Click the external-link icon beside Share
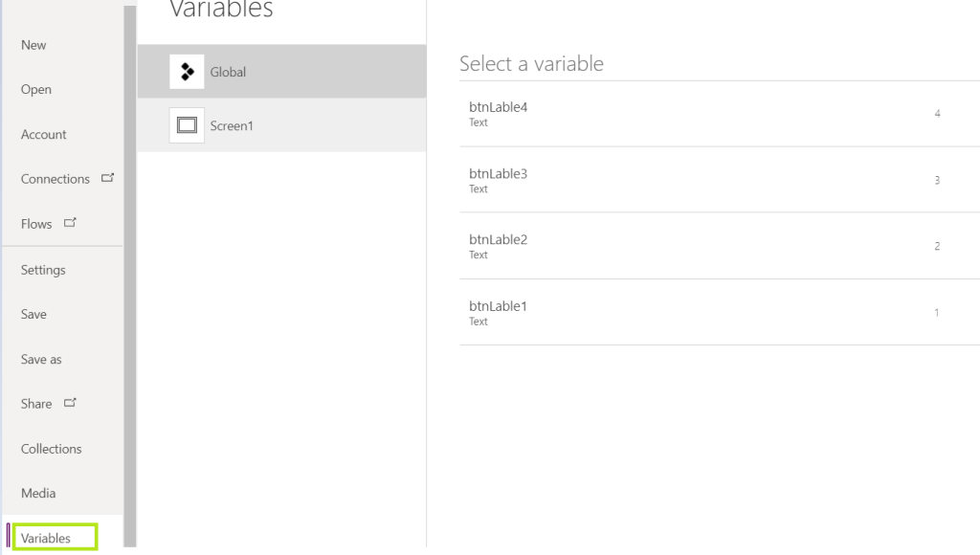The width and height of the screenshot is (980, 555). (69, 403)
